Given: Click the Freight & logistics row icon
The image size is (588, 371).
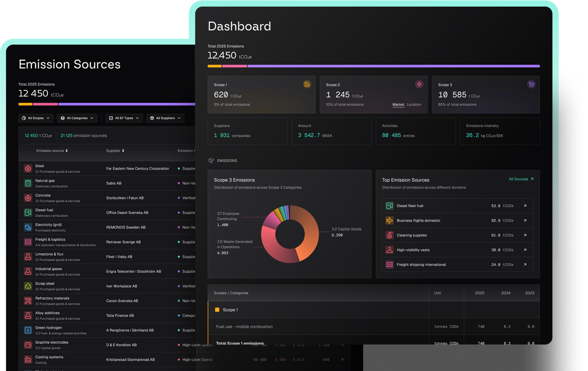Looking at the screenshot, I should 28,242.
